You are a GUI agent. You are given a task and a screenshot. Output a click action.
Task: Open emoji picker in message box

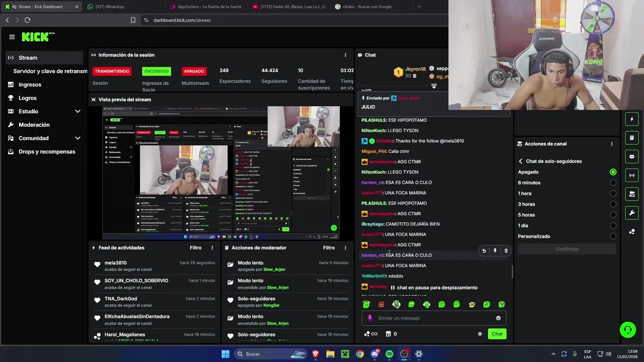(x=499, y=318)
